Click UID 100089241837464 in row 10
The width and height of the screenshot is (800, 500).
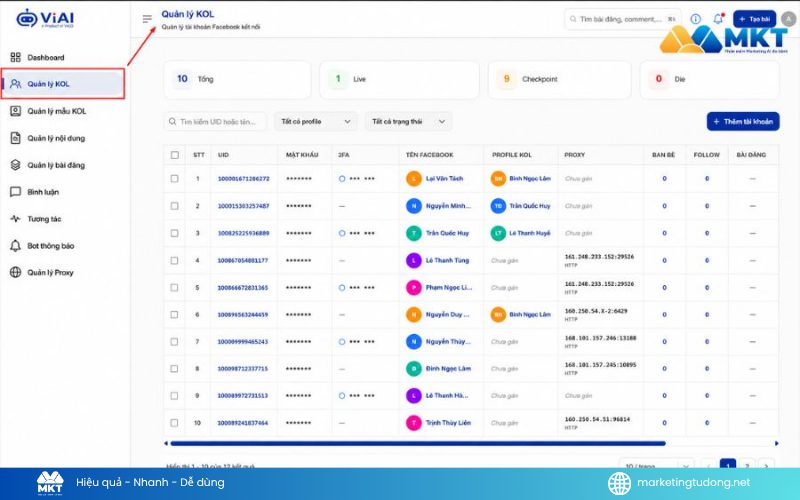242,423
